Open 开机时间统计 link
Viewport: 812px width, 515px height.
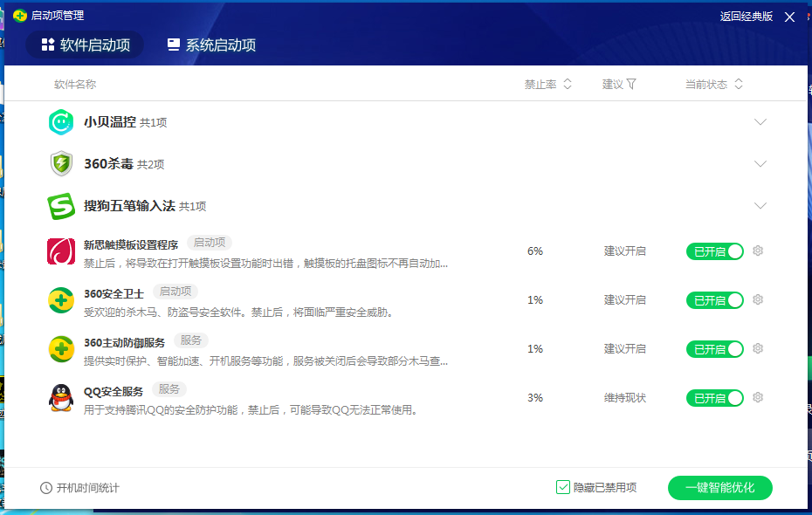tap(87, 488)
